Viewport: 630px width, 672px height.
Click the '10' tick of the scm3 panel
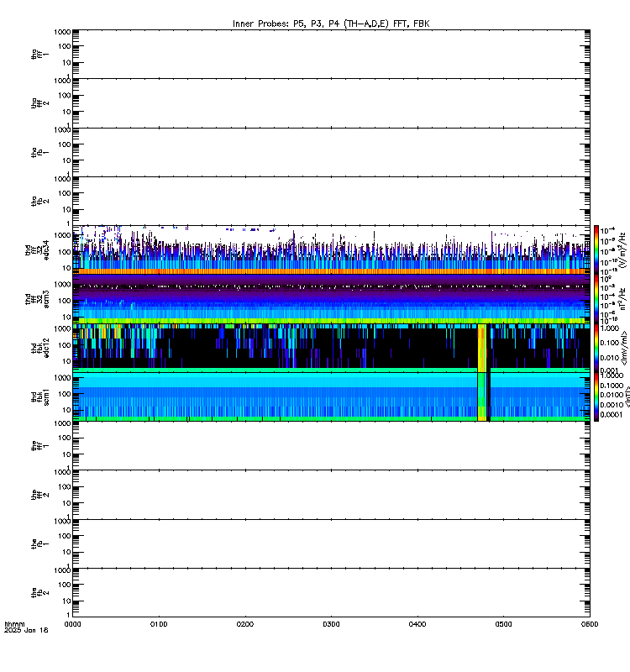click(66, 318)
